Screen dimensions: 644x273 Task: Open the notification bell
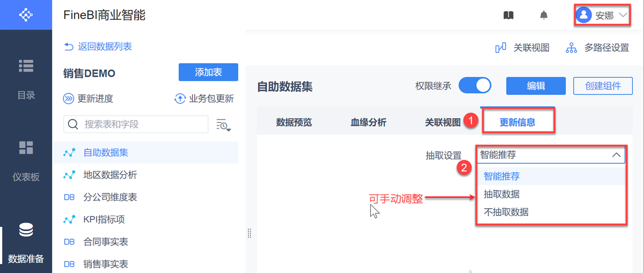544,16
